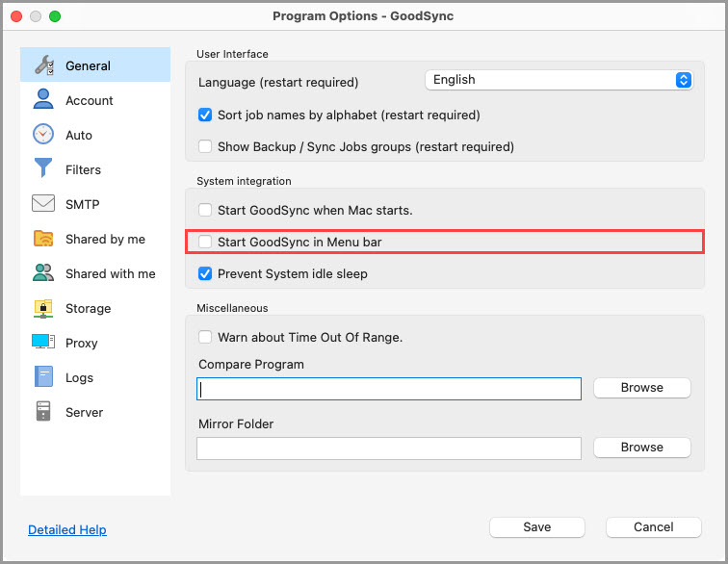
Task: Open the Language dropdown set to English
Action: tap(559, 80)
